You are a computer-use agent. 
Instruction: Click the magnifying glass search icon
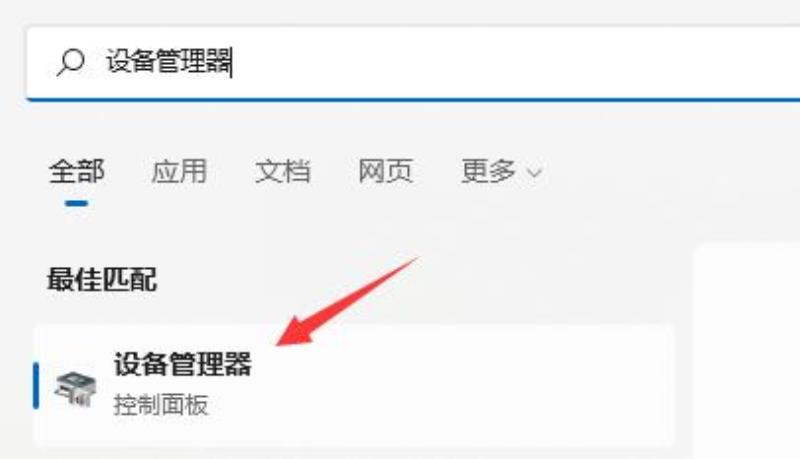(70, 62)
